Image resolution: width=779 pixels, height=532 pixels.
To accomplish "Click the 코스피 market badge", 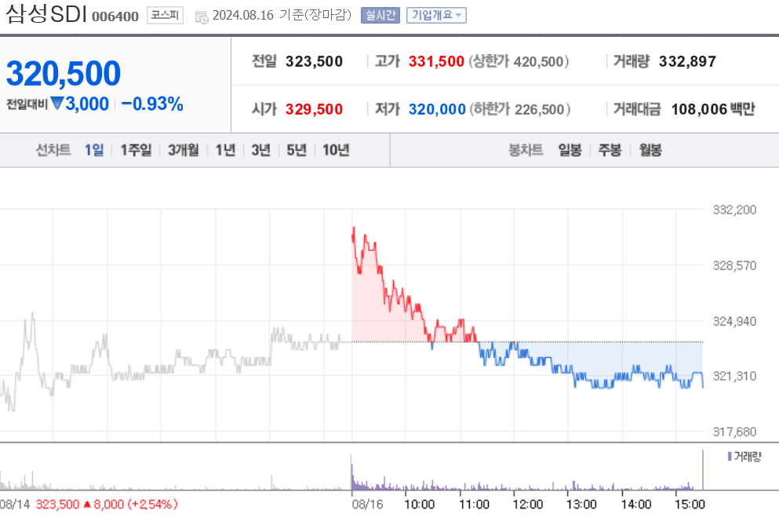I will (165, 16).
